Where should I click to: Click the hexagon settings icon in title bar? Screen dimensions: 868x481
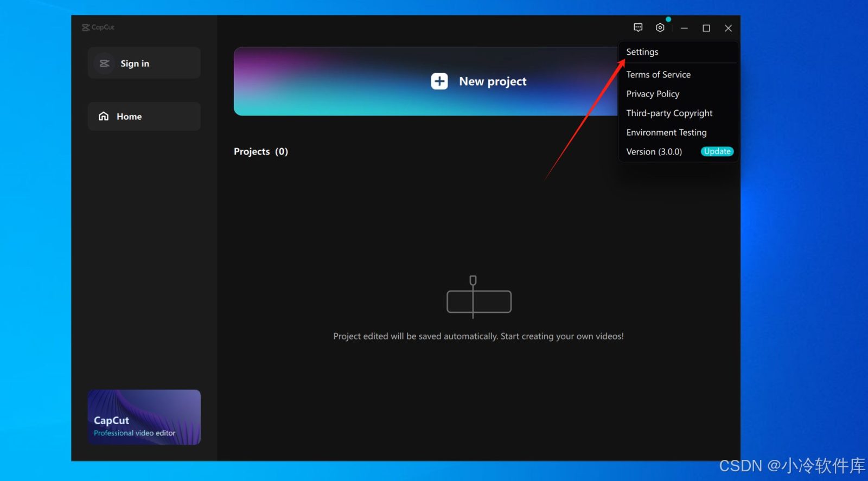click(x=660, y=28)
